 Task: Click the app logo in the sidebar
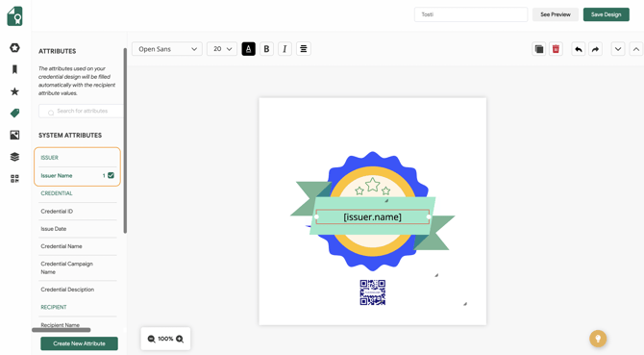14,16
